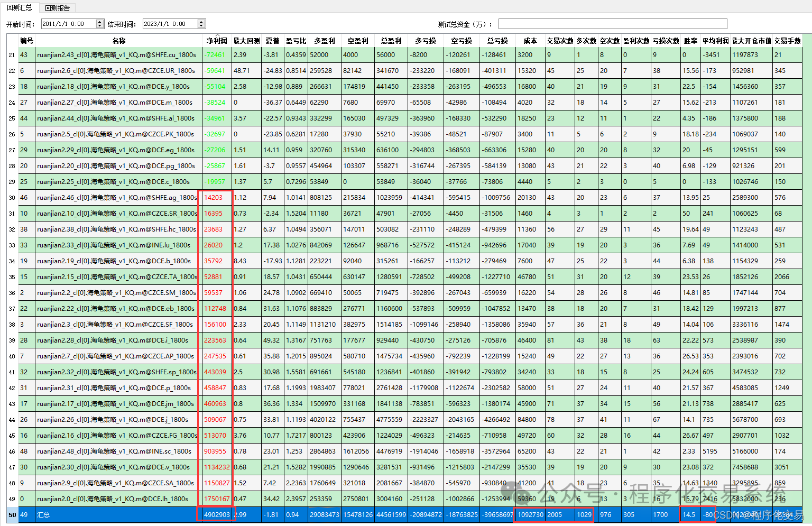Select the ruanjian2.44 SHFE.al strategy name cell
The height and width of the screenshot is (526, 812).
pyautogui.click(x=119, y=118)
